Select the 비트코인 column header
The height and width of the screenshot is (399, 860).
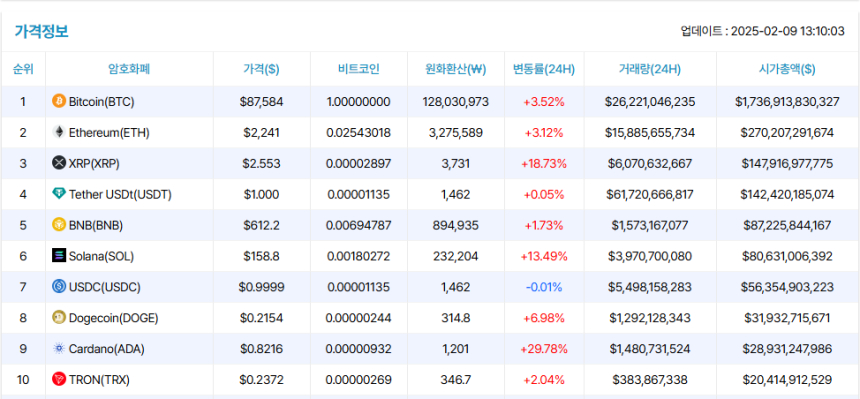pos(359,69)
